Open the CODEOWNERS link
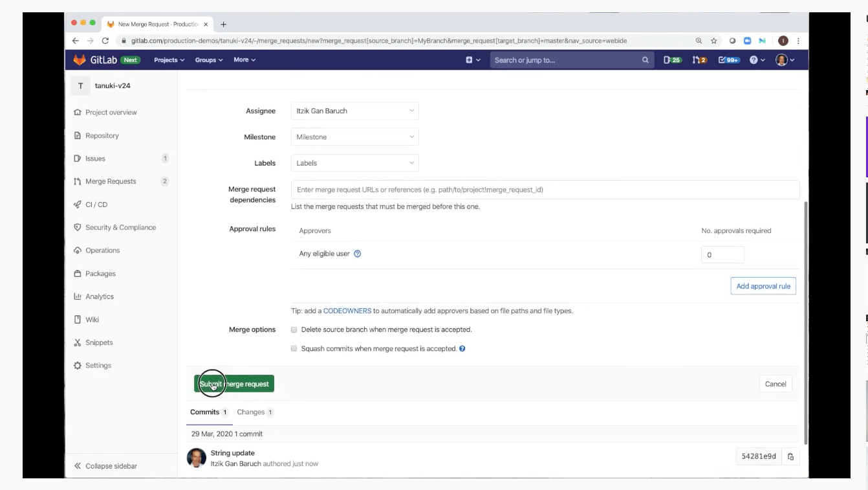The width and height of the screenshot is (868, 490). click(x=347, y=311)
